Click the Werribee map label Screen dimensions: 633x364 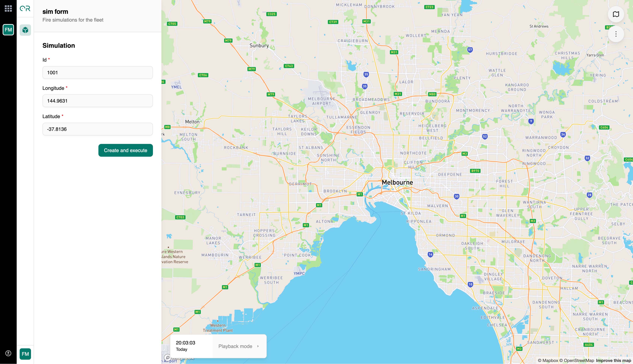click(250, 257)
